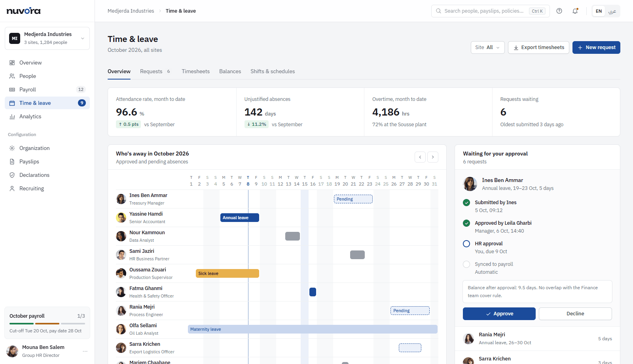633x364 pixels.
Task: Click the October payroll progress bar
Action: (47, 324)
